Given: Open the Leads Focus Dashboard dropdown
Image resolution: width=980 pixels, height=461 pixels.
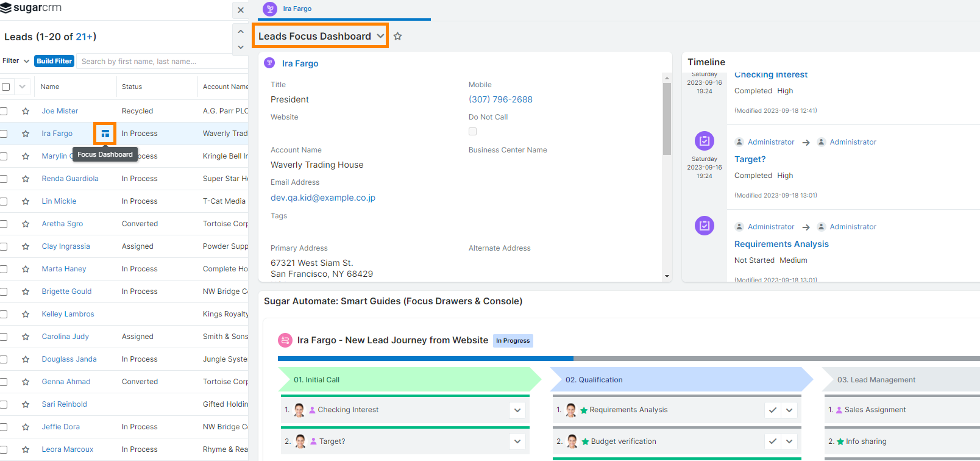Looking at the screenshot, I should 380,37.
